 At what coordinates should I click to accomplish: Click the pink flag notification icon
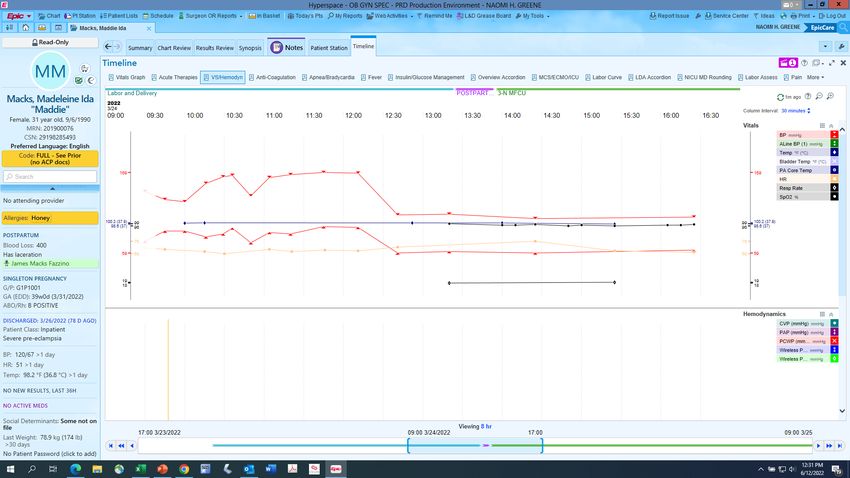[788, 63]
